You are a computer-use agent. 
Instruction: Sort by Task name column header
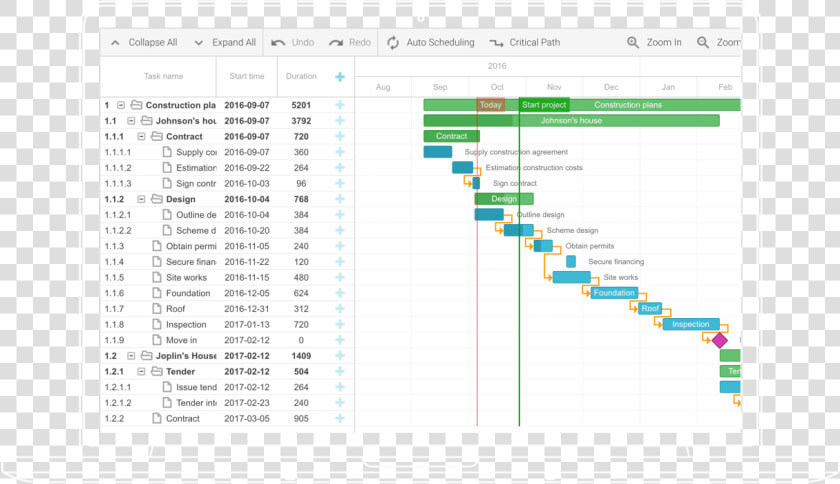(x=163, y=76)
